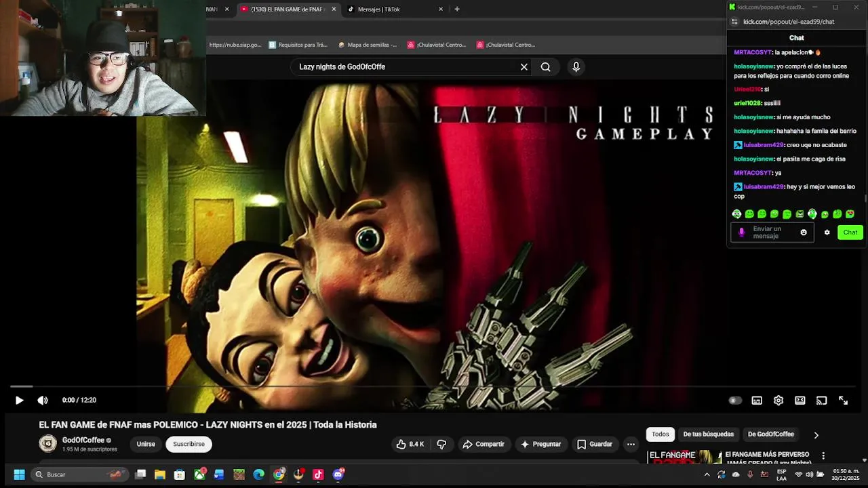Open emoji picker in Kick chat
Screen dimensions: 868x488
pos(804,232)
